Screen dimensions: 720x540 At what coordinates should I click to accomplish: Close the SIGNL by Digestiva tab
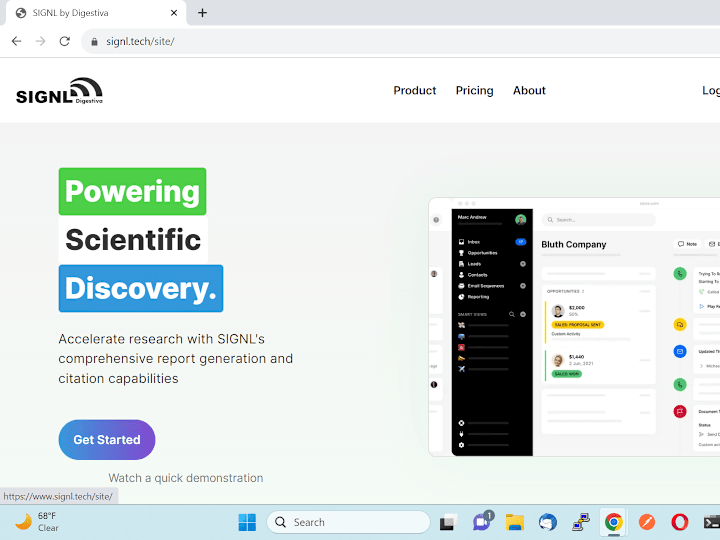(174, 13)
